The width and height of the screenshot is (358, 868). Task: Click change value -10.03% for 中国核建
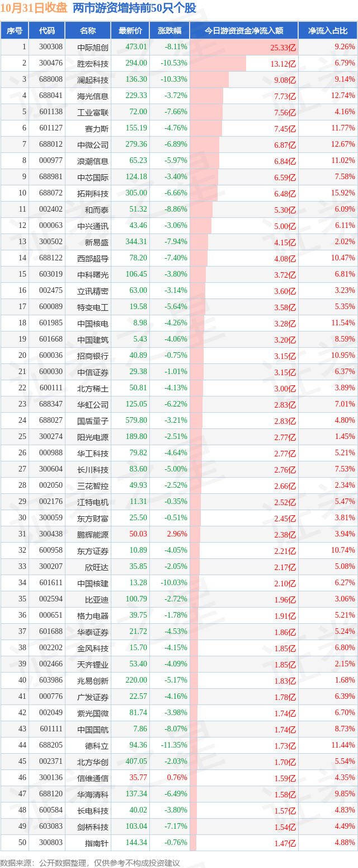(174, 584)
